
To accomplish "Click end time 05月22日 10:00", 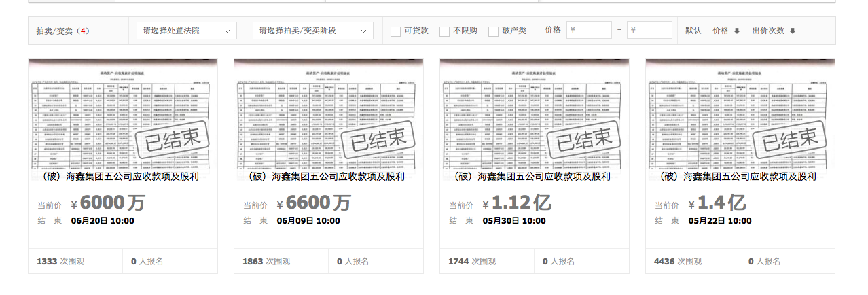I will tap(720, 221).
